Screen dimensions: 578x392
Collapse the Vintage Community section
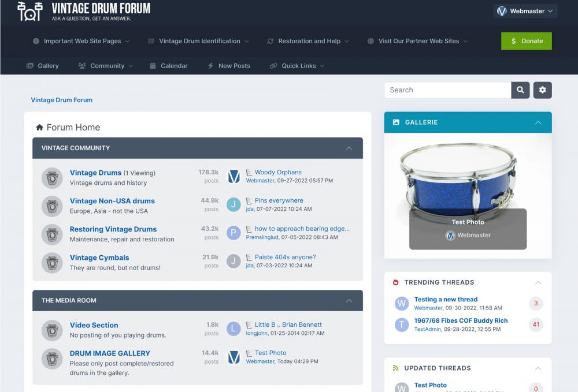point(349,148)
